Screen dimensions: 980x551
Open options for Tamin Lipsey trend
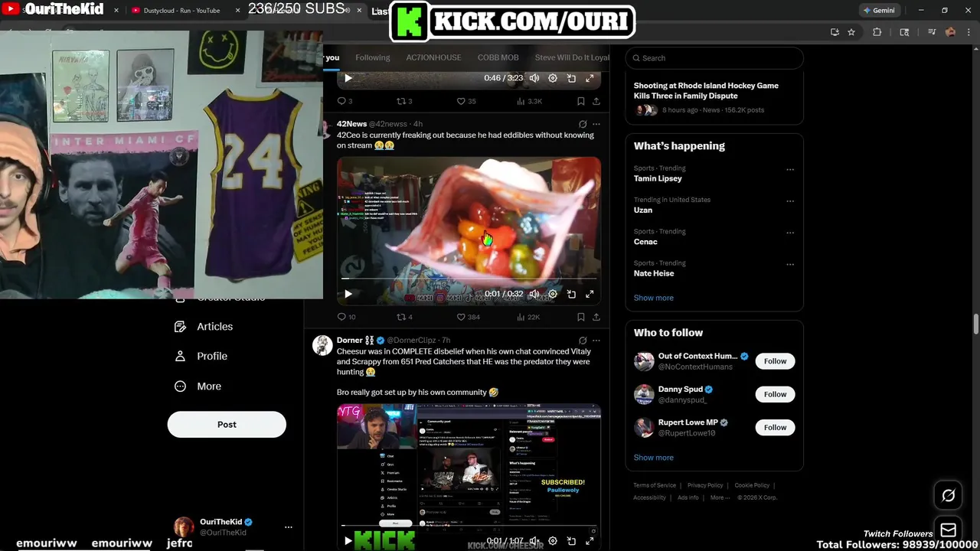[790, 170]
